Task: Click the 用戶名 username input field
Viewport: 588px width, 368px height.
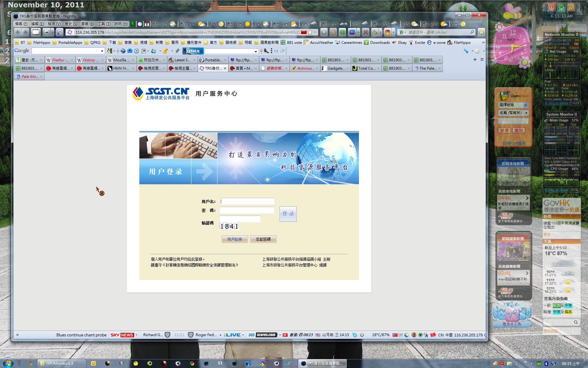Action: click(x=247, y=201)
